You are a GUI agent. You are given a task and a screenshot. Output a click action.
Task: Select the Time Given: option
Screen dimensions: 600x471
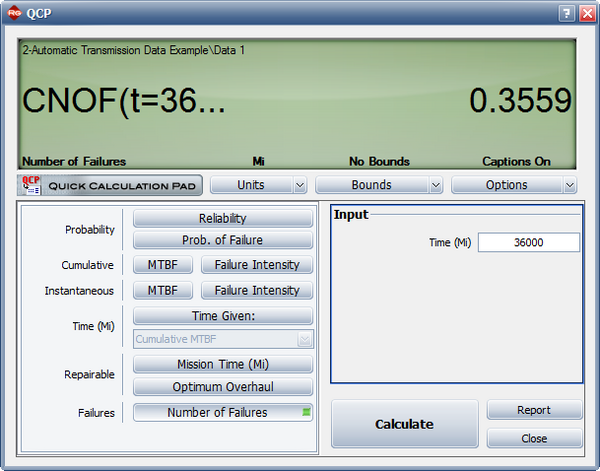click(x=223, y=316)
